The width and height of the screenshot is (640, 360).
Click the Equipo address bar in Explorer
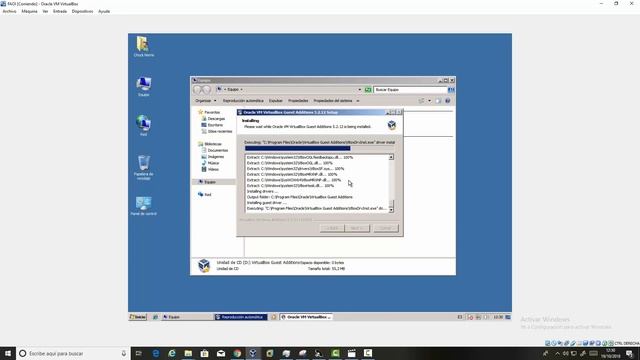pos(286,89)
